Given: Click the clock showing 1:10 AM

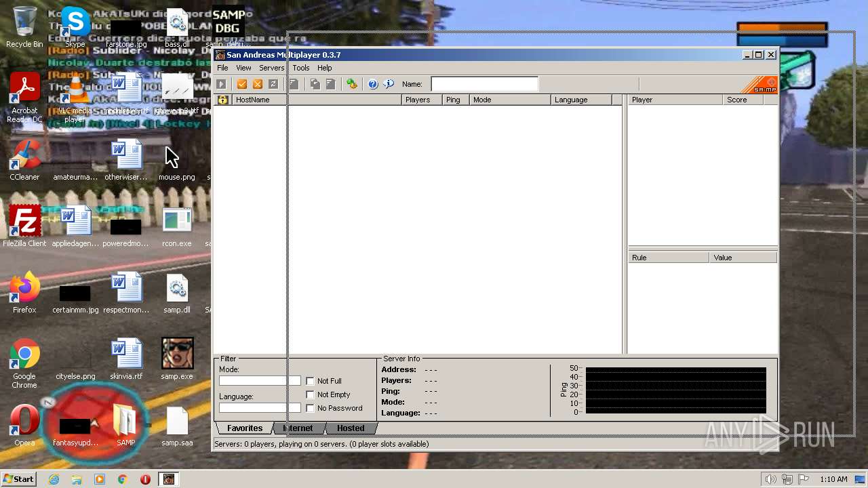Looking at the screenshot, I should coord(833,479).
